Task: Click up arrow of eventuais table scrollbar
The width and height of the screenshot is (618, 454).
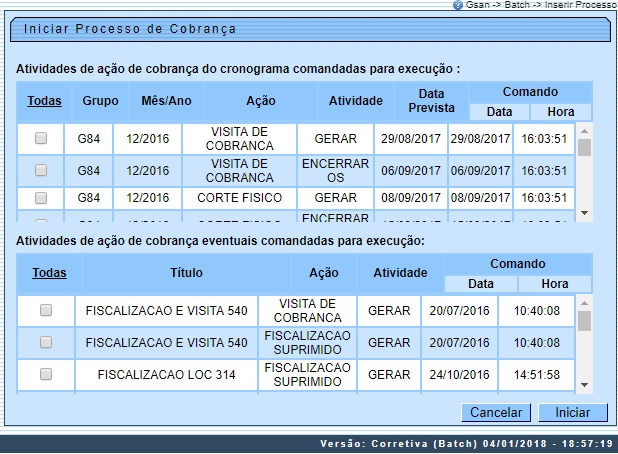Action: [x=584, y=303]
